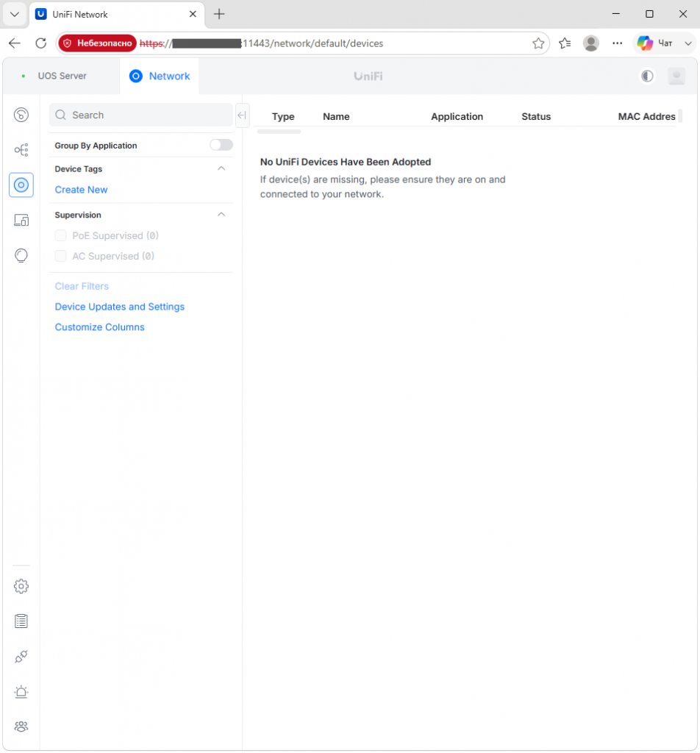
Task: Add page to favorites star icon
Action: click(x=538, y=43)
